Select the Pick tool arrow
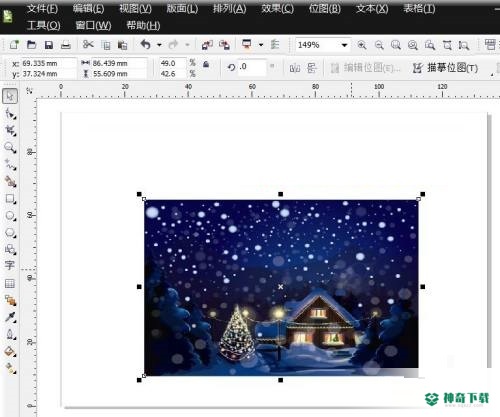500x417 pixels. click(x=10, y=96)
